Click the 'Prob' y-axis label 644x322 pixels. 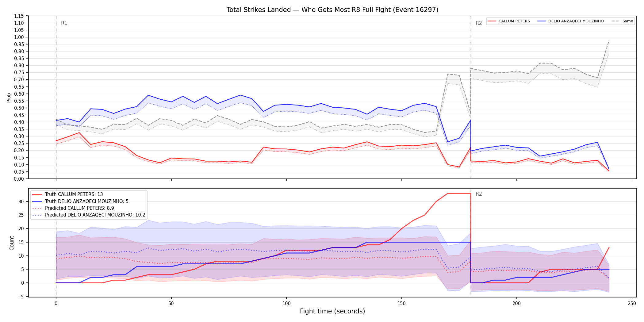coord(9,98)
